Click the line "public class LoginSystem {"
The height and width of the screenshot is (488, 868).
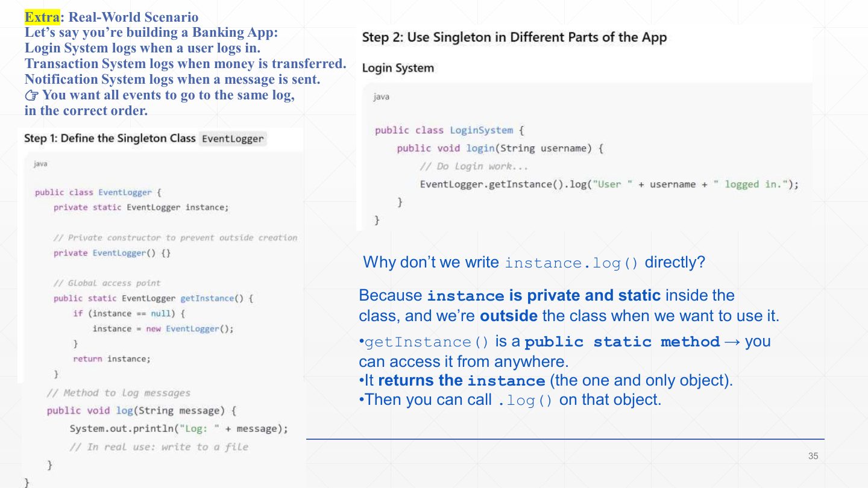click(450, 130)
